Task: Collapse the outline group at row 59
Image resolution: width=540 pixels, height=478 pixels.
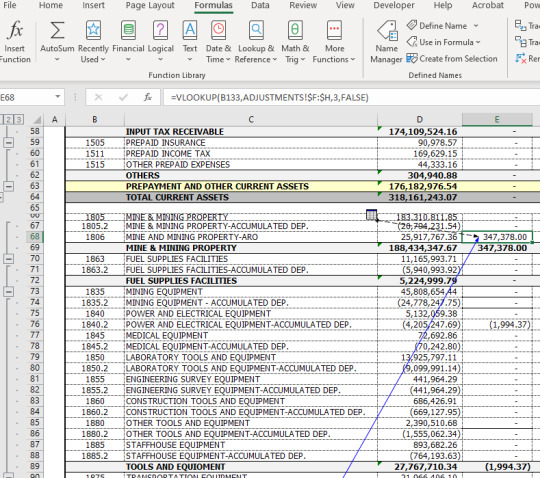Action: pos(9,142)
